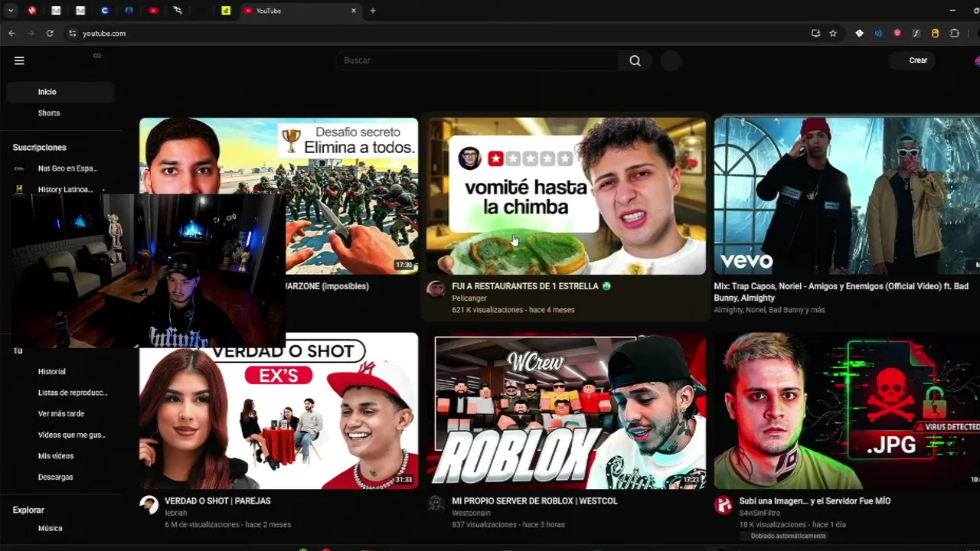Screen dimensions: 980x551
Task: Play the .JPG virus detected thumbnail
Action: [x=847, y=411]
